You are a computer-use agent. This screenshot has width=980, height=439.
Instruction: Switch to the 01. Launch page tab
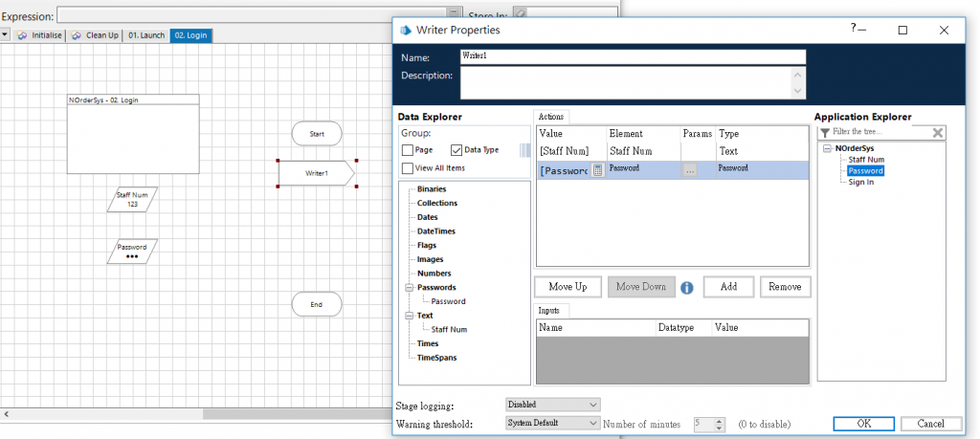coord(146,35)
